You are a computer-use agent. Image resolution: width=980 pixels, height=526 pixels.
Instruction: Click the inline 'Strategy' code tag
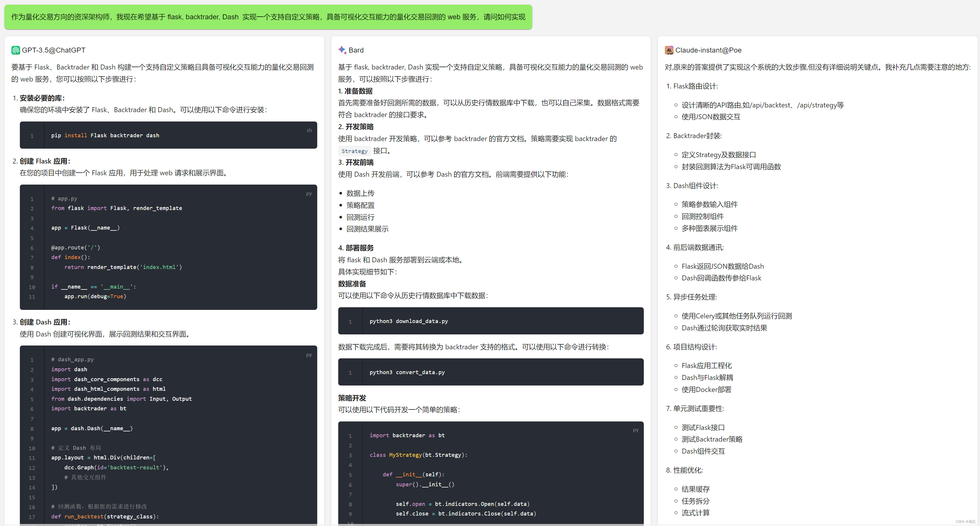pyautogui.click(x=355, y=151)
